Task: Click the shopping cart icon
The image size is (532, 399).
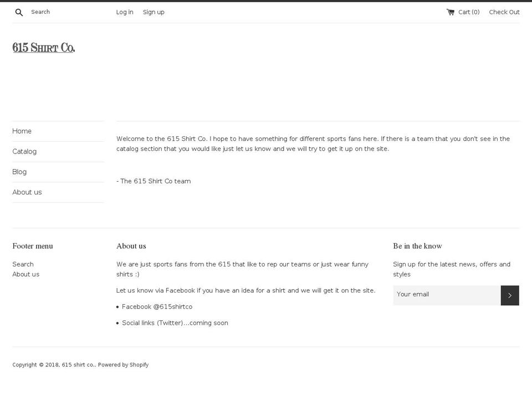Action: (x=450, y=12)
